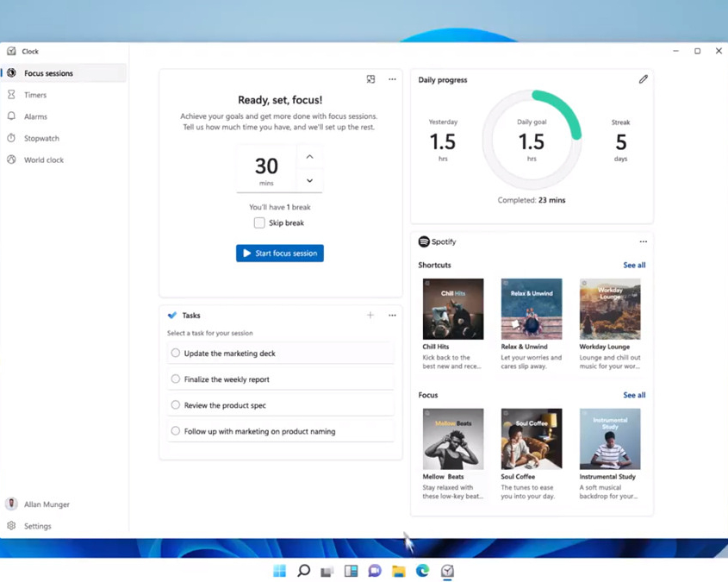
Task: Open the Chill Hits playlist thumbnail
Action: (x=453, y=309)
